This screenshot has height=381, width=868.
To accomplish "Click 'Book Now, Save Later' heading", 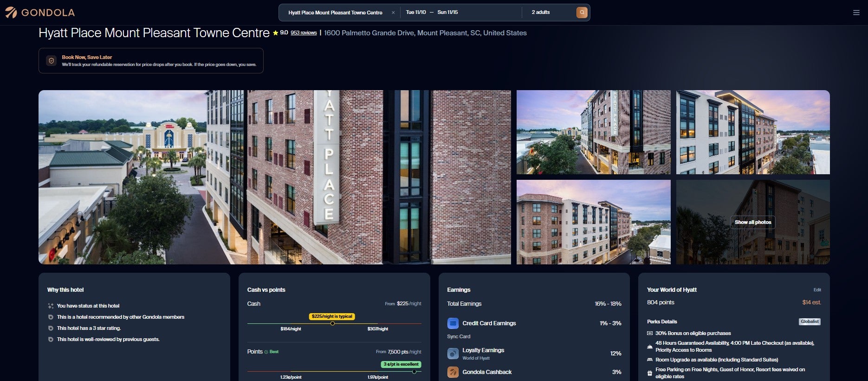I will [87, 57].
